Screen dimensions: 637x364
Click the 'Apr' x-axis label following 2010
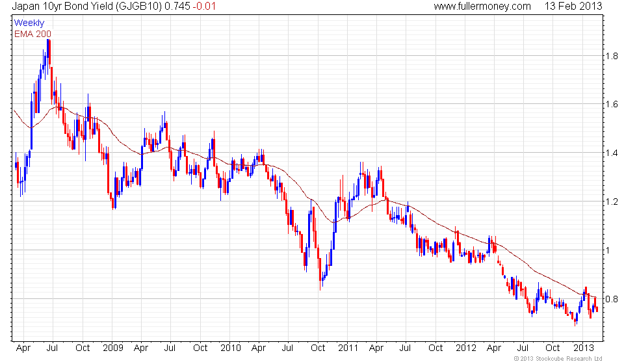click(259, 348)
